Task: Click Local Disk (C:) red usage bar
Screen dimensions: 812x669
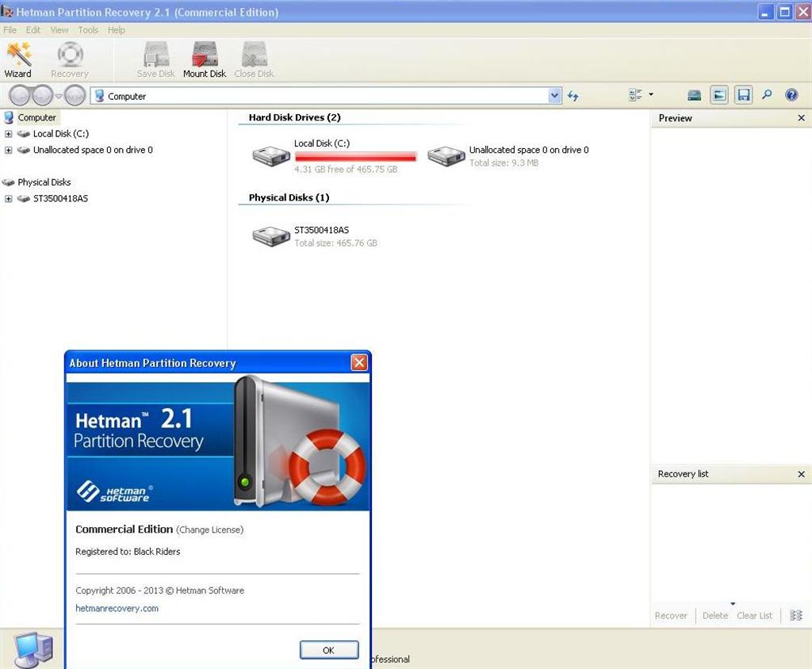Action: pyautogui.click(x=354, y=157)
